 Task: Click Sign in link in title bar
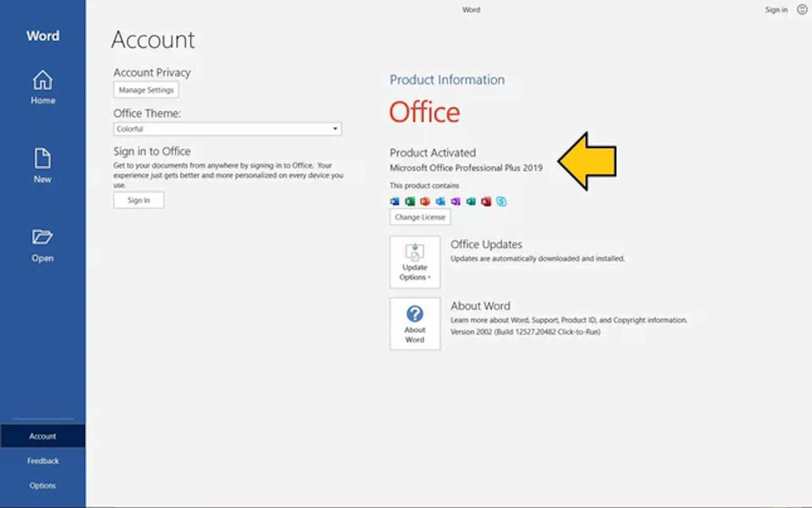point(776,10)
